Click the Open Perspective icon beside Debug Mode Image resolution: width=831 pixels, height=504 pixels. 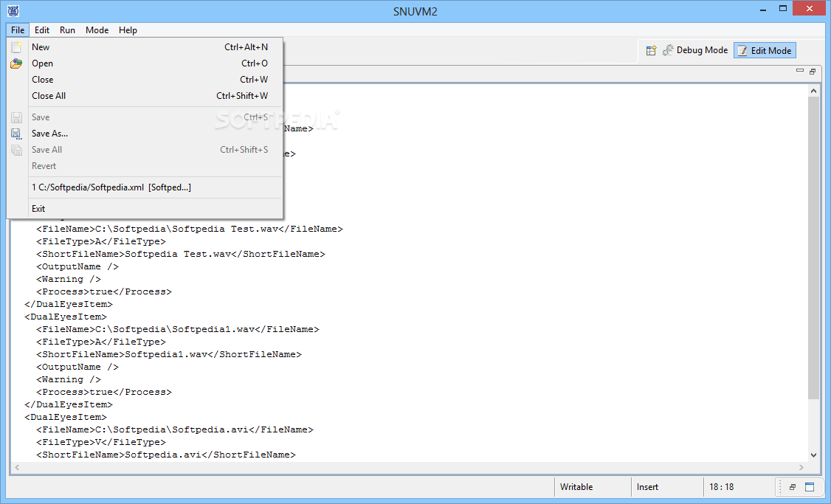(x=652, y=50)
